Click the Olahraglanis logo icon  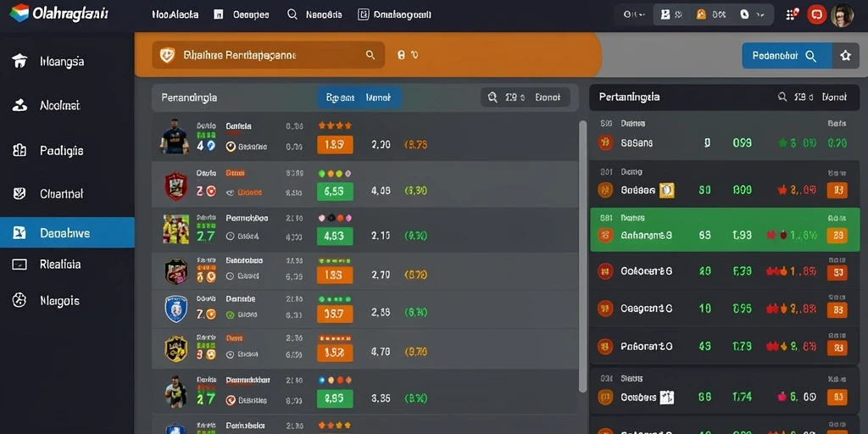[x=19, y=14]
